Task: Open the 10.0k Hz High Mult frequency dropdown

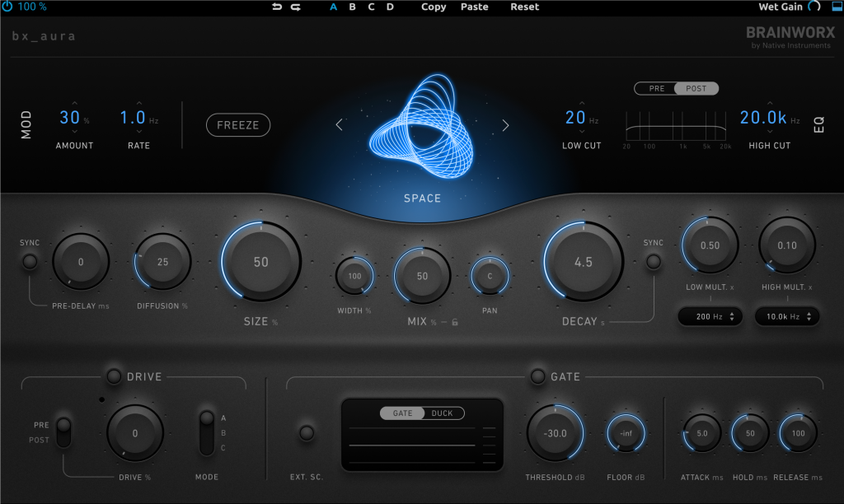Action: (787, 316)
